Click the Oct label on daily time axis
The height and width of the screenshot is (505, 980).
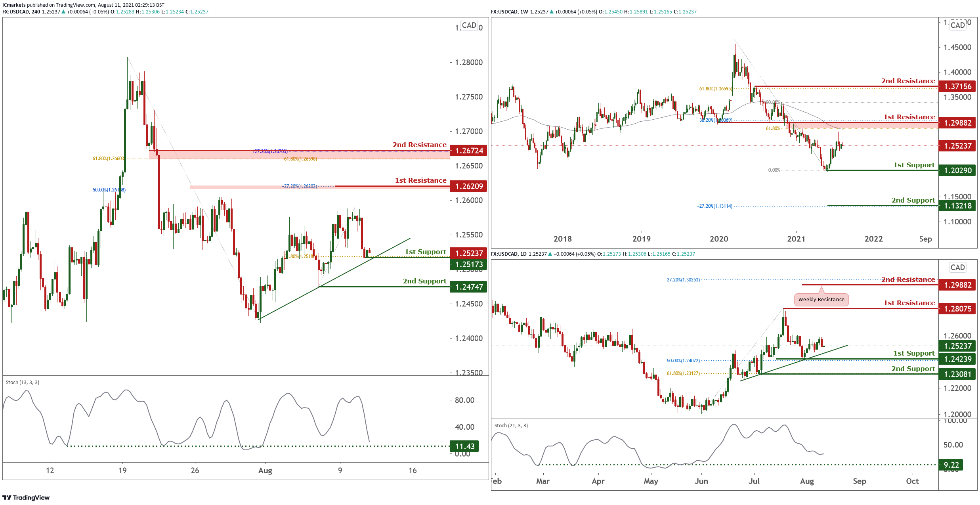tap(912, 481)
